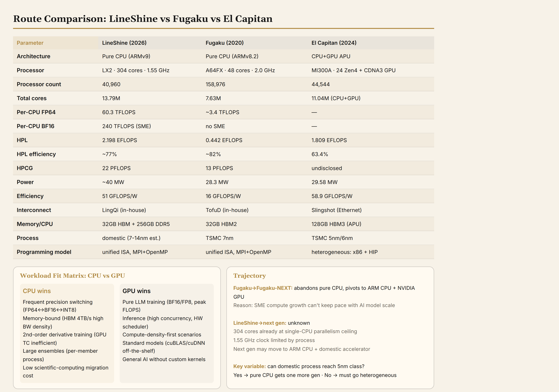Select the 1.809 EFLOPS HPL value
Viewport: 559px width, 392px height.
click(x=329, y=140)
